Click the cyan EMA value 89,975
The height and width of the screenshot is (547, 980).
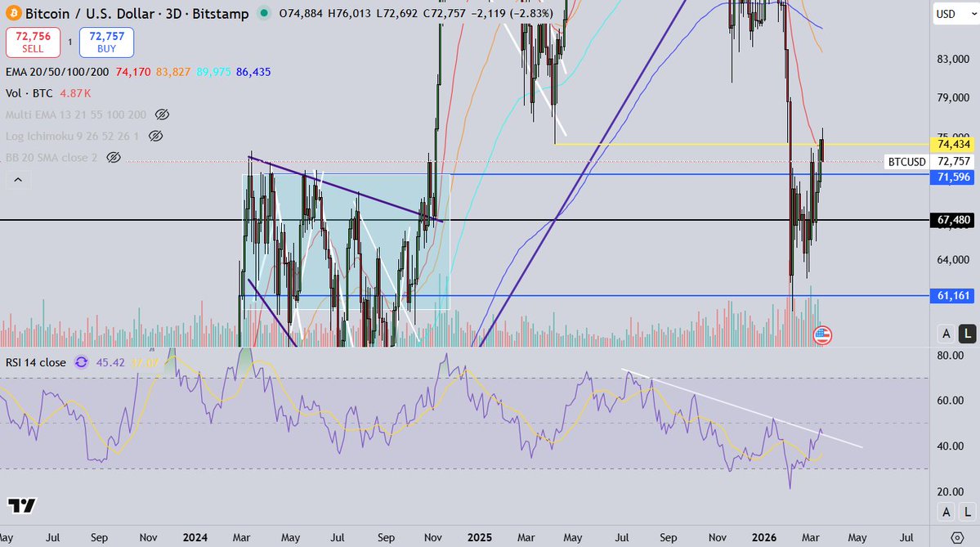click(214, 72)
